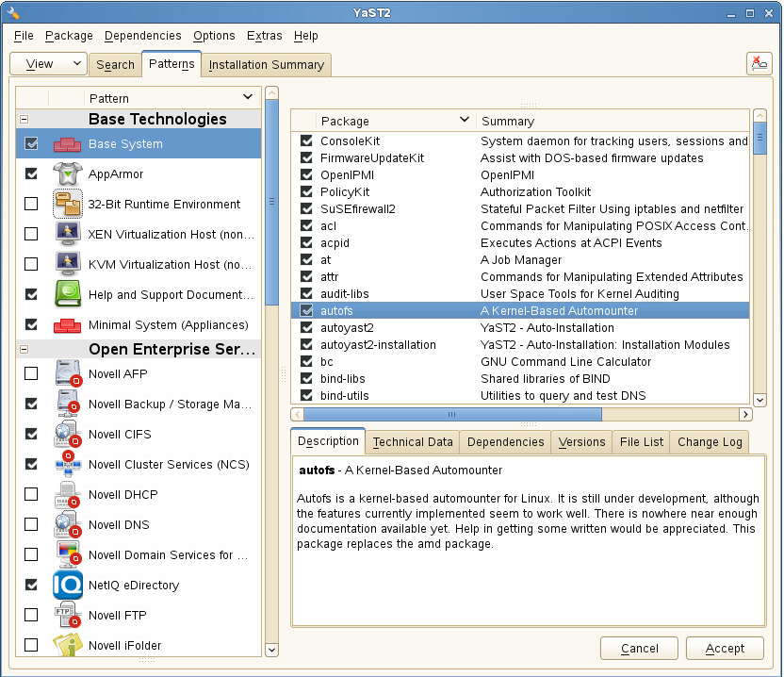Click the XEN Virtualization Host icon
This screenshot has height=677, width=784.
(68, 235)
